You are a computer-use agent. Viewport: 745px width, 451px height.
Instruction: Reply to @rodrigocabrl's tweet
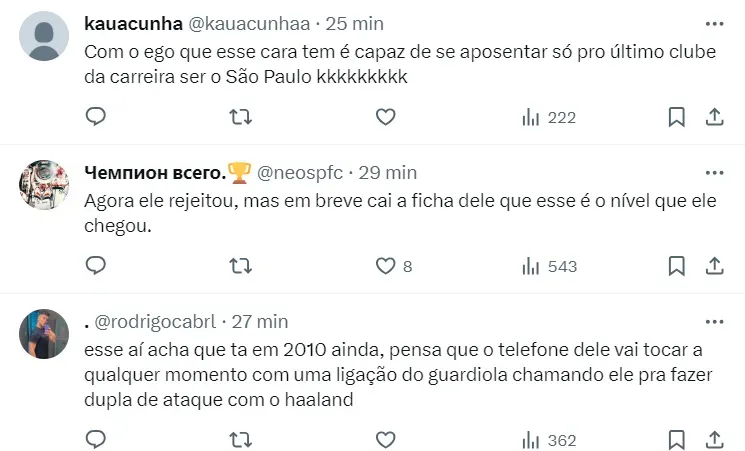tap(96, 439)
